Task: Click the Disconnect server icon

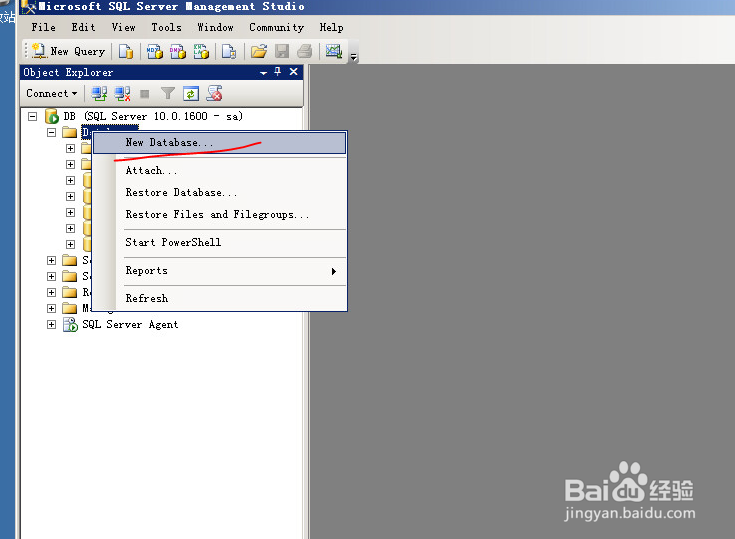Action: (122, 94)
